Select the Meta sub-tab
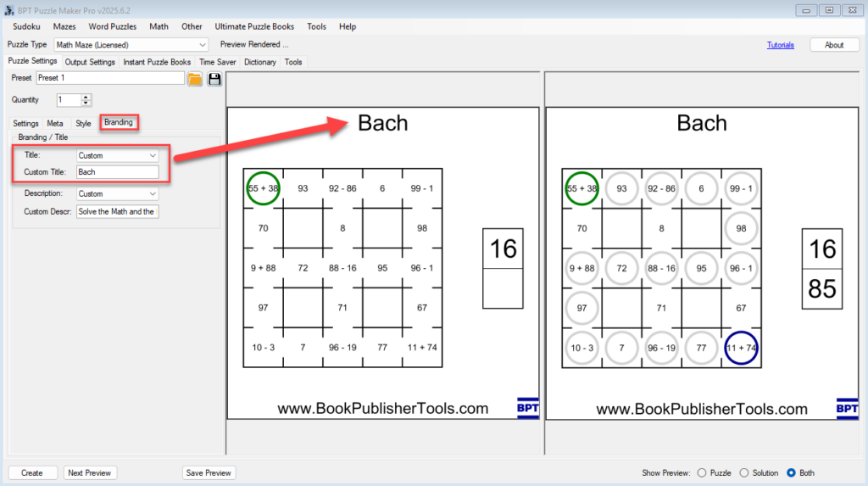The width and height of the screenshot is (868, 486). (55, 124)
